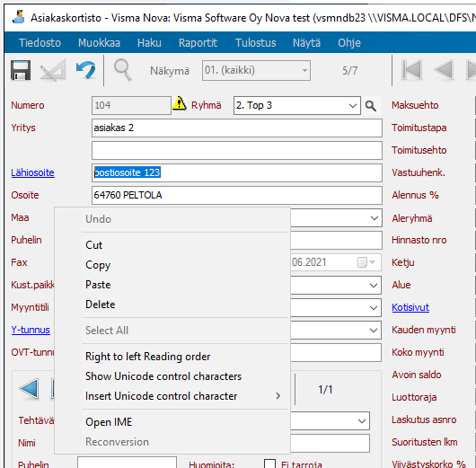Click the ruler triangle edit icon
Screen dimensions: 476x468
(x=53, y=70)
